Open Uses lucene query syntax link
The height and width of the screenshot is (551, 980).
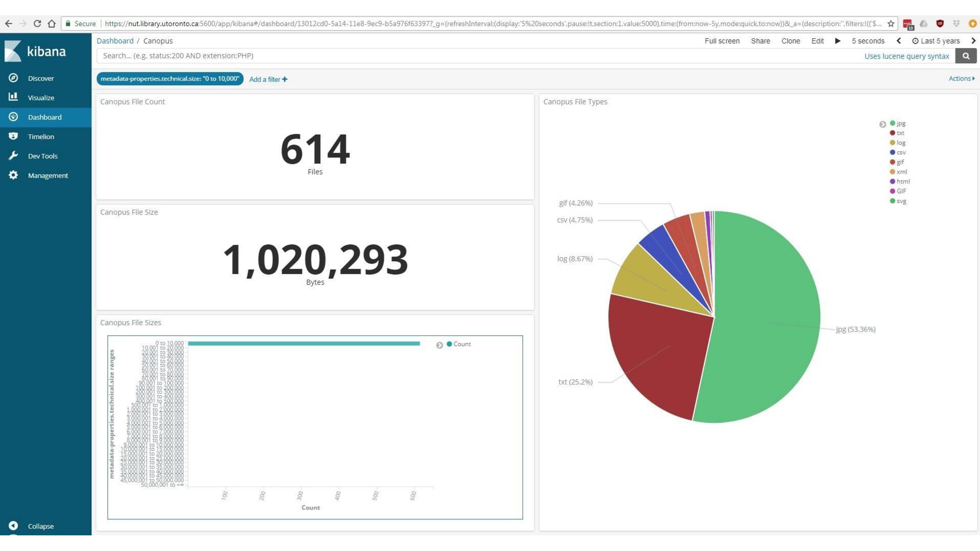906,56
